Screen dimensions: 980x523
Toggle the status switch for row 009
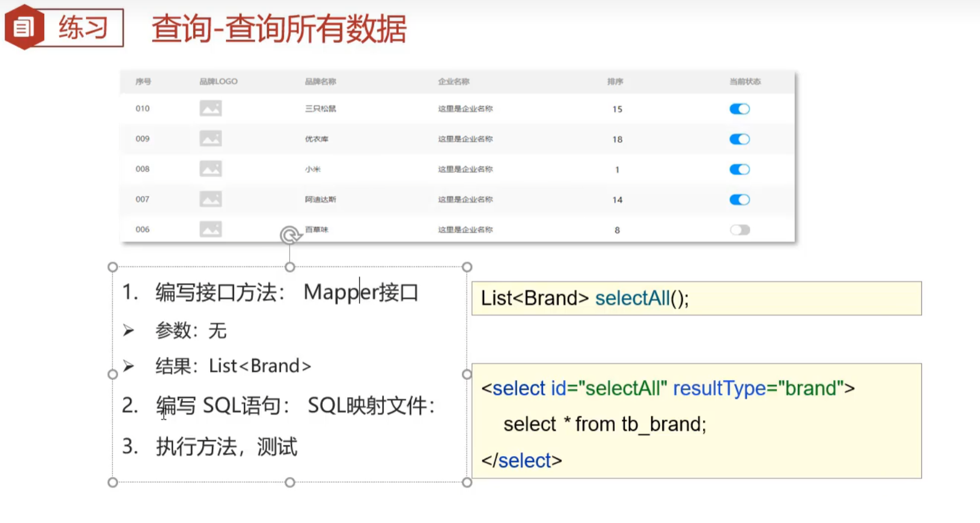pos(740,139)
